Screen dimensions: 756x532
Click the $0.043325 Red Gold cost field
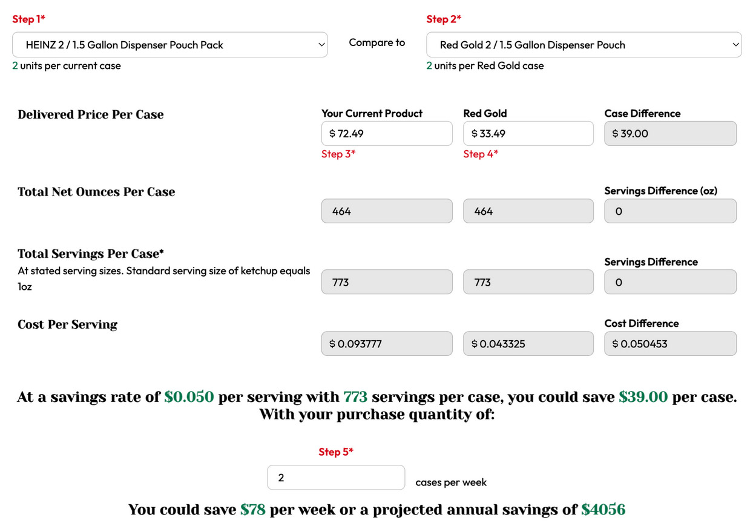(x=528, y=344)
